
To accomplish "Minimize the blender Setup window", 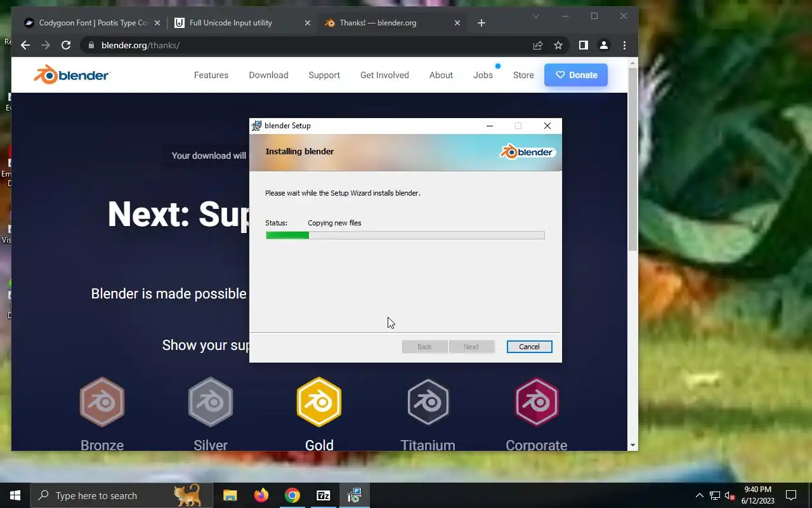I will 490,126.
